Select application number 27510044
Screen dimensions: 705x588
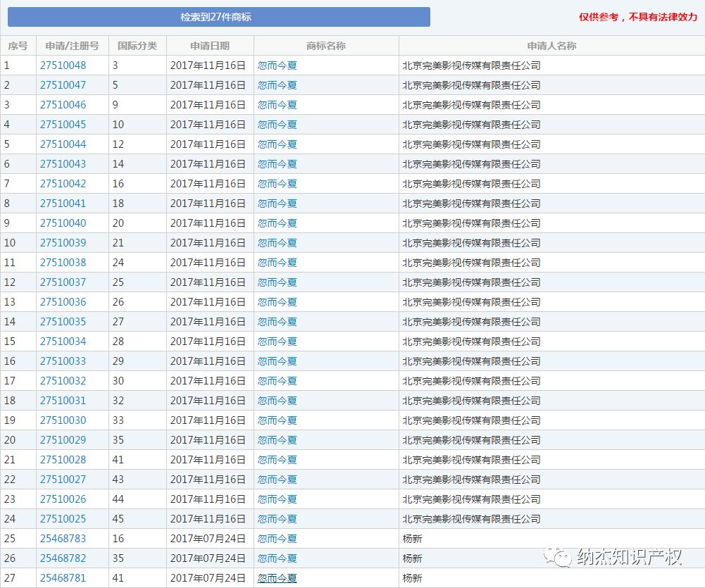(63, 144)
